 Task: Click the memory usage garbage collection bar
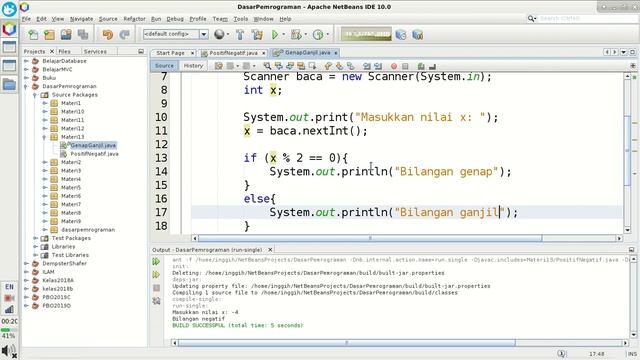[366, 34]
